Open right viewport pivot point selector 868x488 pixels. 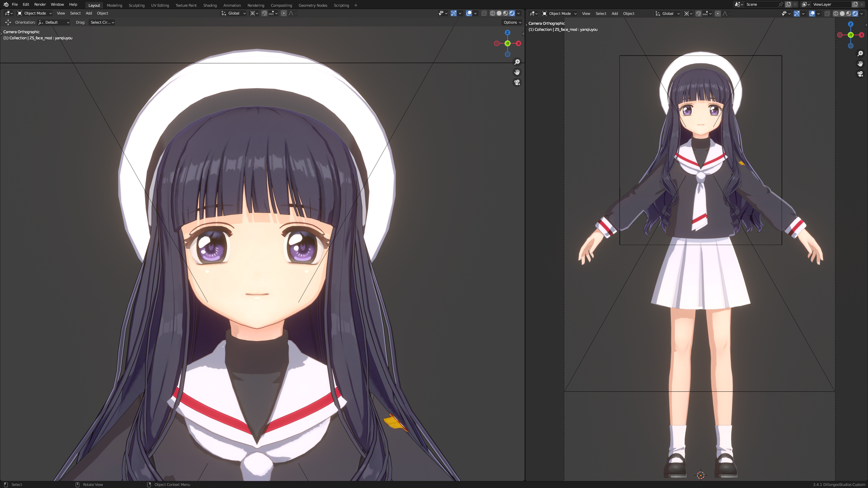pos(688,14)
